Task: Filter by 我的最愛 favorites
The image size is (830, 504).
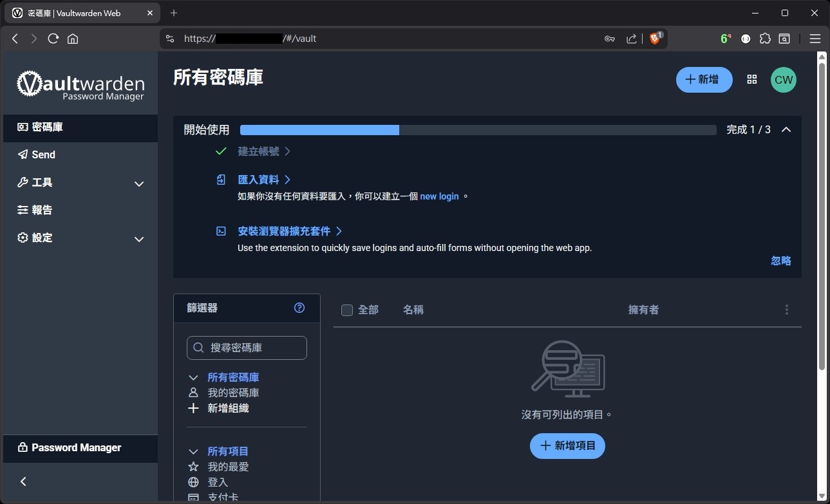Action: coord(228,467)
